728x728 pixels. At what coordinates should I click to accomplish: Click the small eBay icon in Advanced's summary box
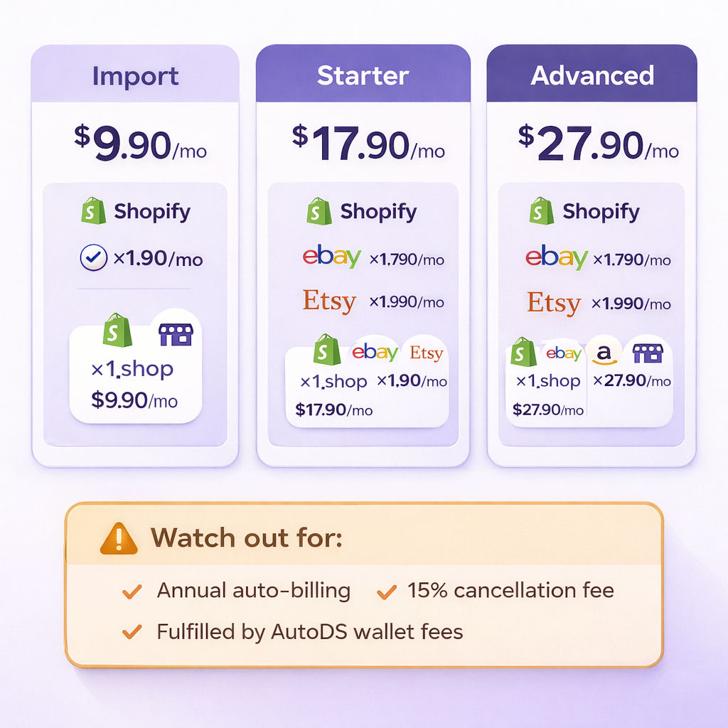tap(563, 353)
